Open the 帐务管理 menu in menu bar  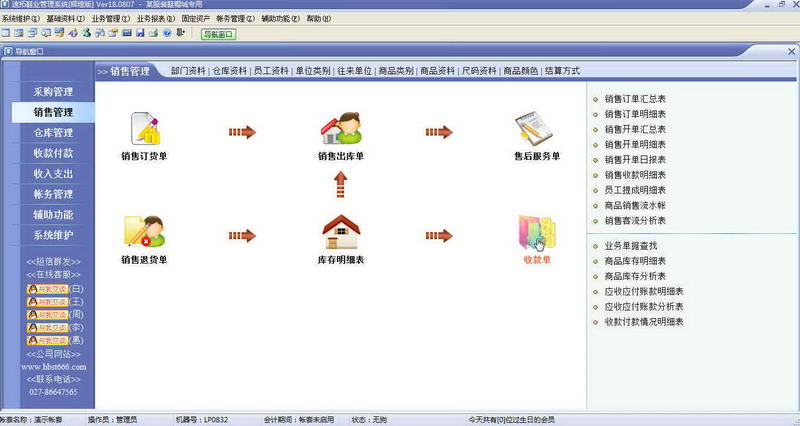pos(235,18)
